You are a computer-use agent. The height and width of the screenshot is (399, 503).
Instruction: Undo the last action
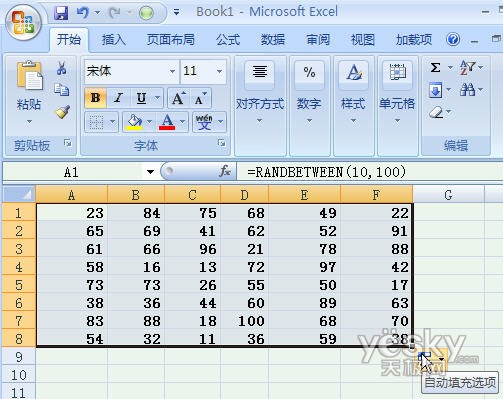coord(83,13)
